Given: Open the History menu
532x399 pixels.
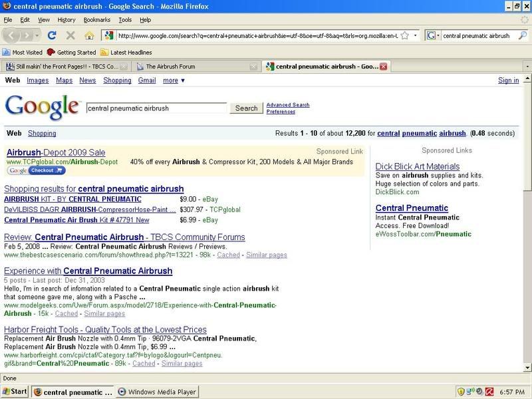Looking at the screenshot, I should tap(66, 20).
